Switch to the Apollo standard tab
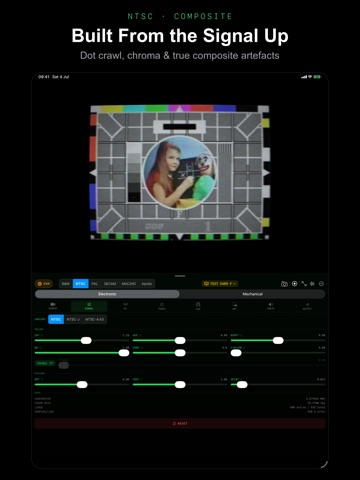The image size is (360, 480). 147,284
